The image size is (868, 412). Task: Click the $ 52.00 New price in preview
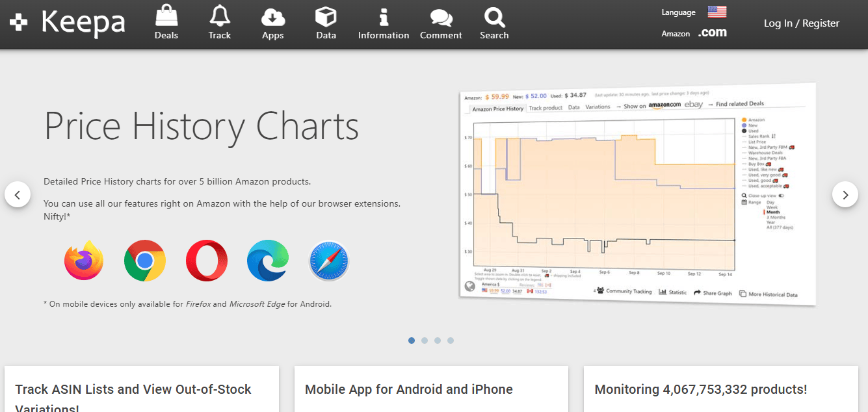tap(536, 96)
